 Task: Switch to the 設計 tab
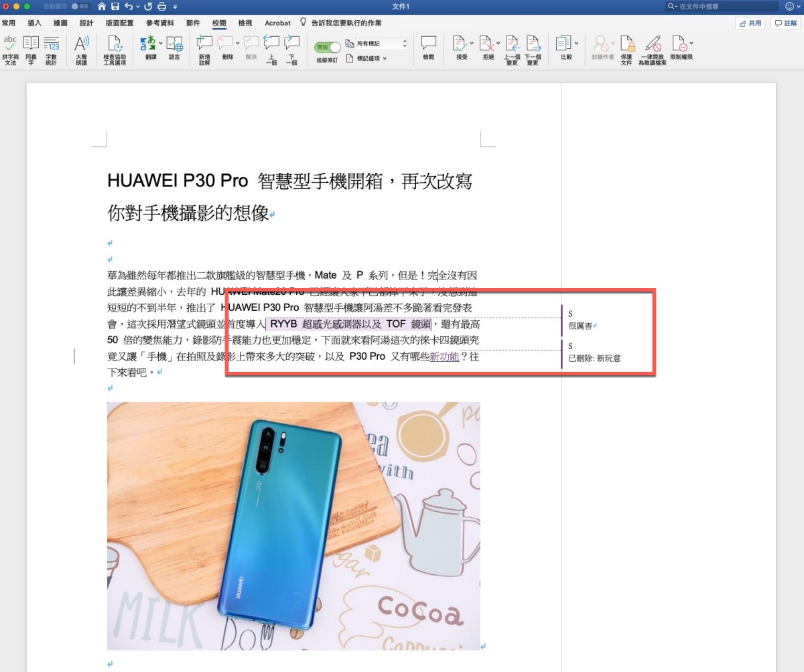(86, 23)
